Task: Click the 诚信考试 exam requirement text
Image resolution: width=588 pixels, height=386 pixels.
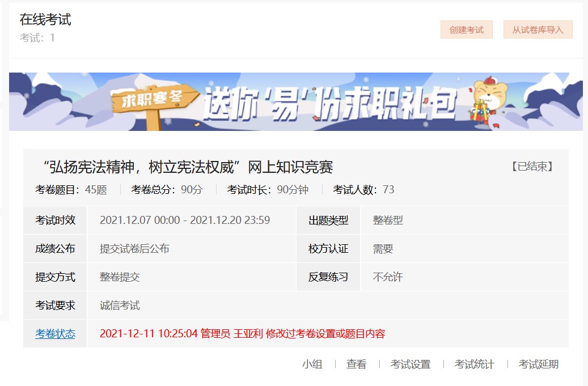Action: [x=120, y=306]
